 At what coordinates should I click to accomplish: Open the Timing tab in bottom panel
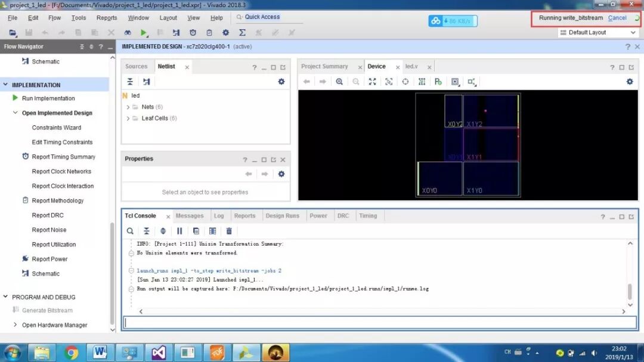368,216
